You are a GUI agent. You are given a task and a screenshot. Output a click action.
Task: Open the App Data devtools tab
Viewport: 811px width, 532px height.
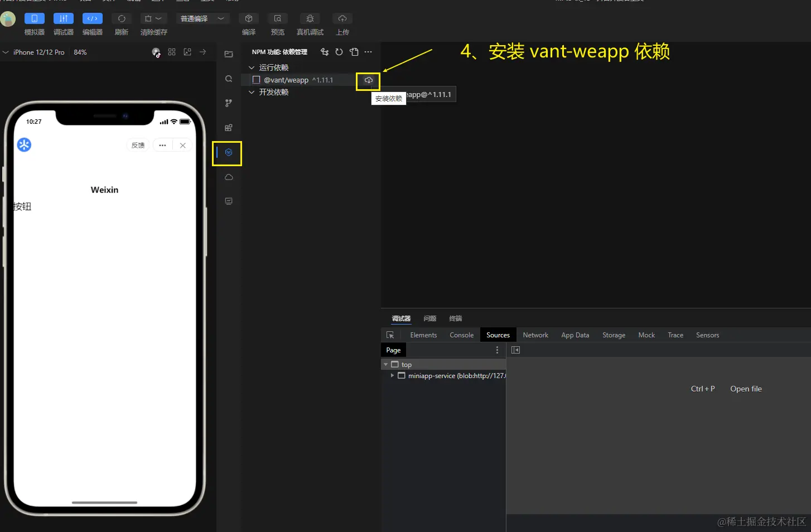(x=575, y=335)
